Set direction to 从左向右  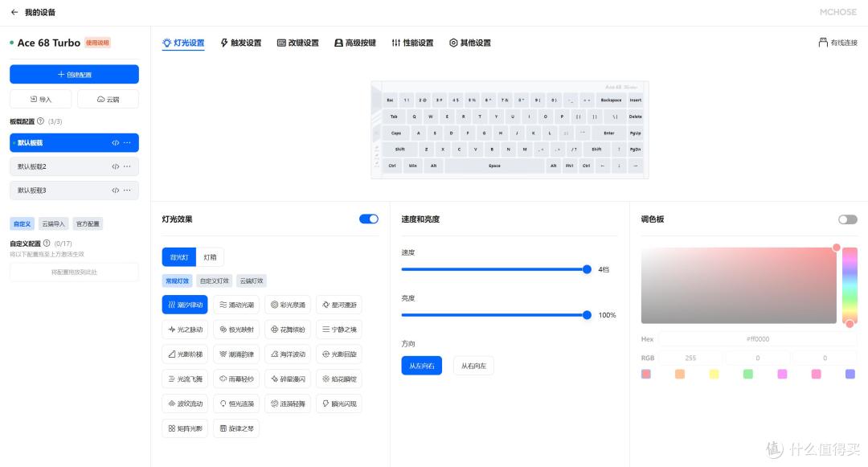click(422, 366)
